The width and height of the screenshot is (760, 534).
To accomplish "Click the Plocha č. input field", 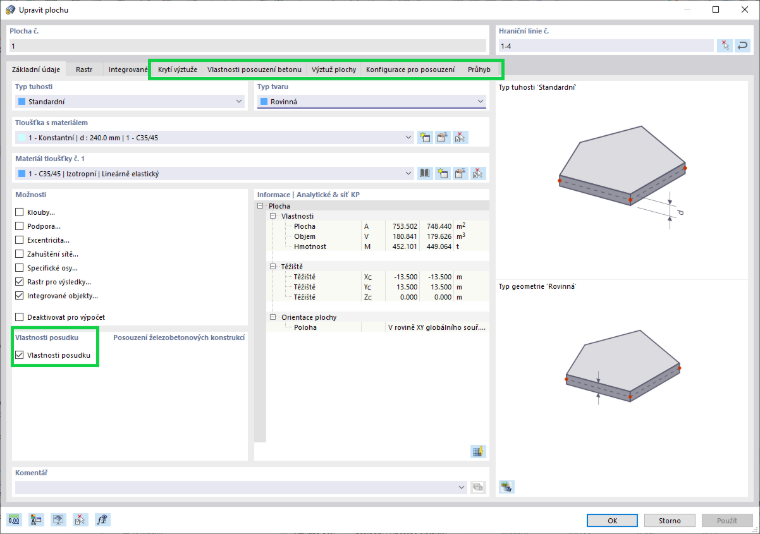I will coord(247,46).
